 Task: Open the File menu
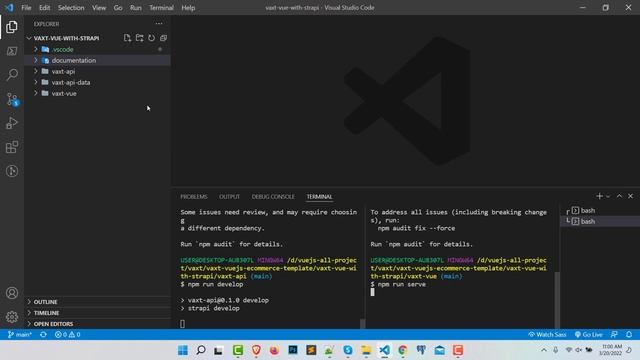coord(26,8)
